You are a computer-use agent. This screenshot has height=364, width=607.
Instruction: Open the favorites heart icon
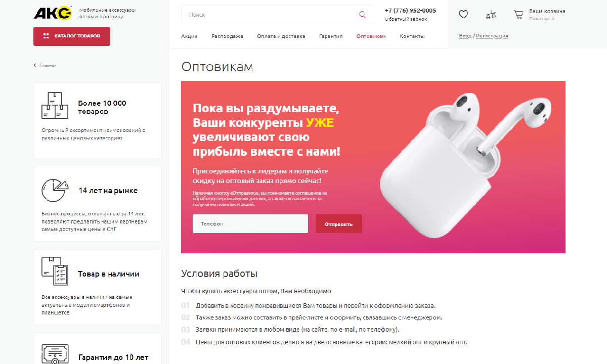463,15
